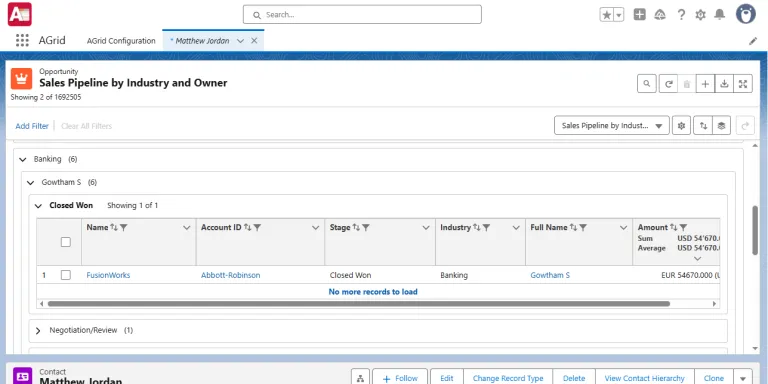768x384 pixels.
Task: Open the Gowtham S owner link in row
Action: 550,275
